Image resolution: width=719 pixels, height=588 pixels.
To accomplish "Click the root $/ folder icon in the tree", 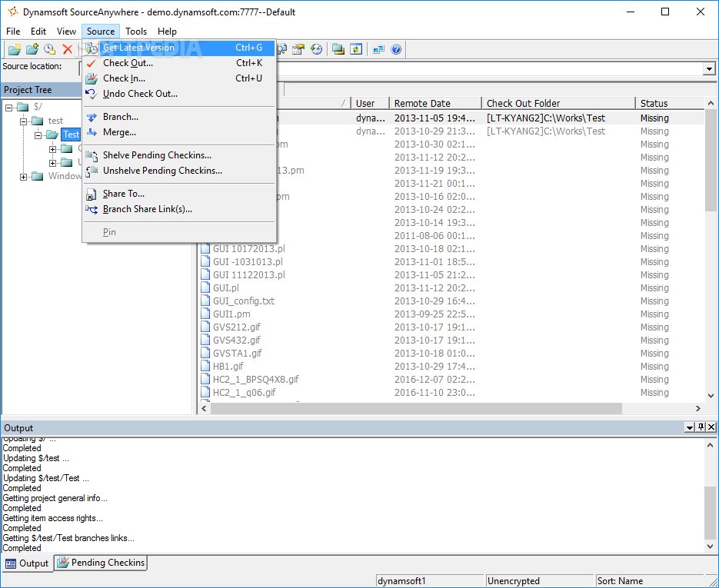I will 23,108.
